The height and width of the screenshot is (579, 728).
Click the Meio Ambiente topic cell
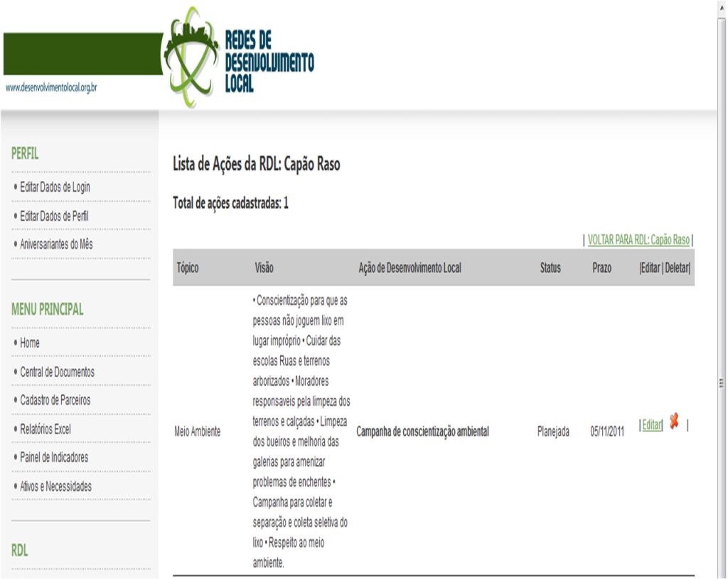(198, 431)
